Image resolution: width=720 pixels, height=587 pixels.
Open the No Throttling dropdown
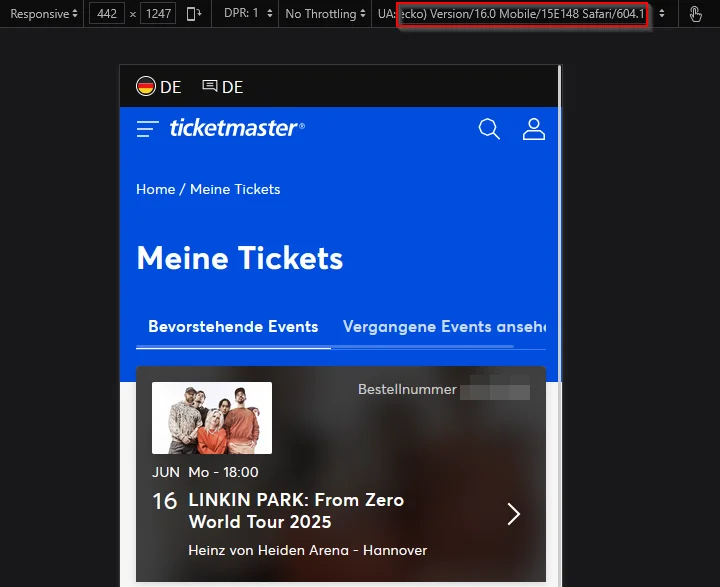(x=325, y=14)
